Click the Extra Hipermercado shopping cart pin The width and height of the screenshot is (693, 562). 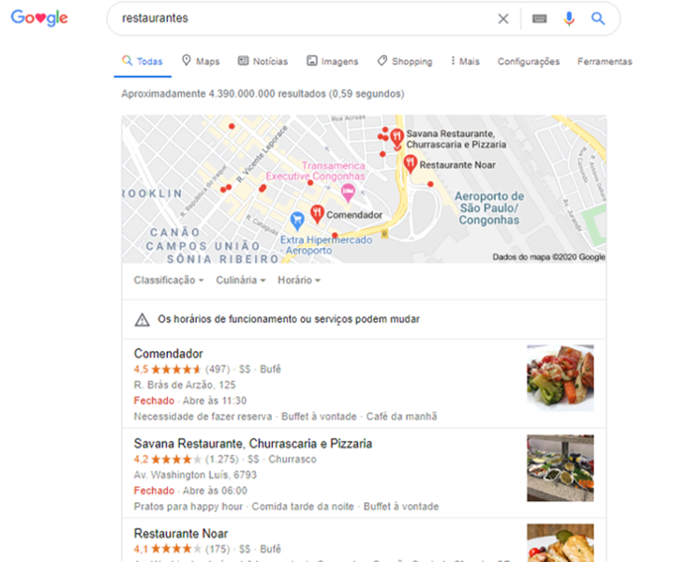click(x=297, y=220)
